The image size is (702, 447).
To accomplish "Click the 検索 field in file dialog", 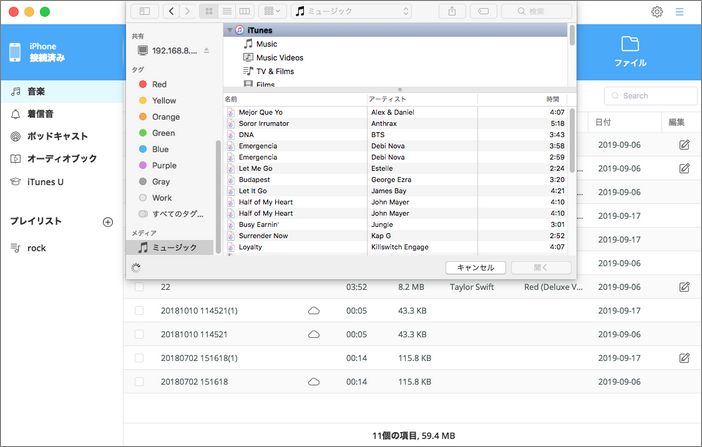I will 536,11.
